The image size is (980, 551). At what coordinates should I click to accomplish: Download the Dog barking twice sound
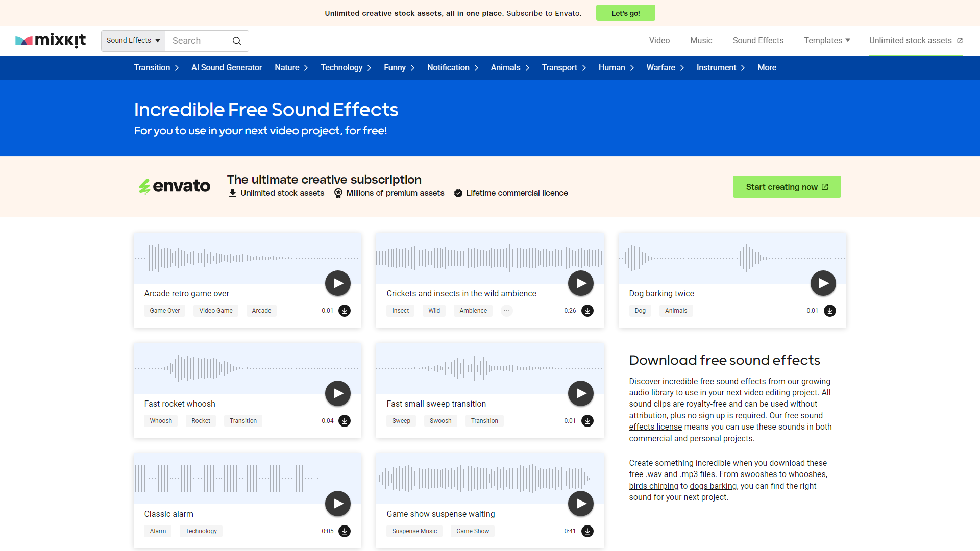830,311
